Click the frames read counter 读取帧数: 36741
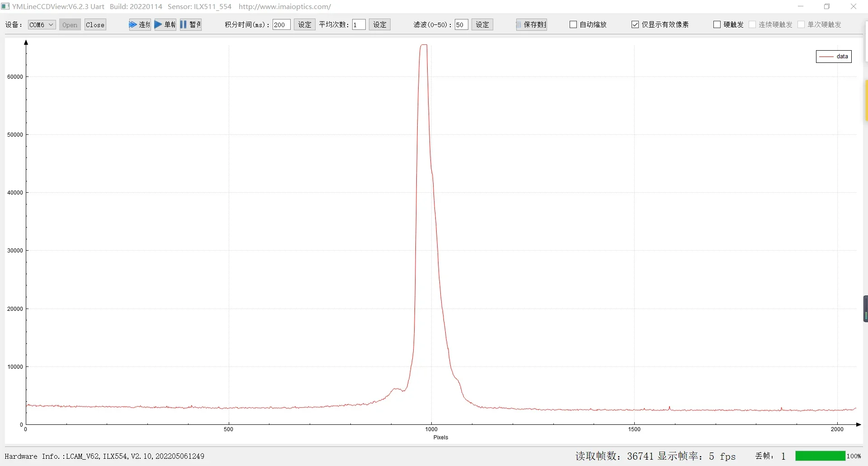 click(x=614, y=456)
